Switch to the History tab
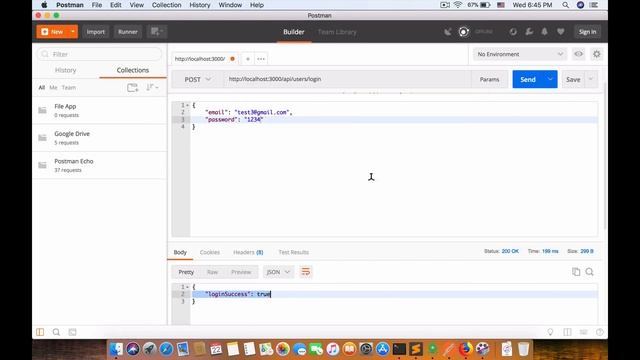The width and height of the screenshot is (640, 360). click(x=66, y=70)
